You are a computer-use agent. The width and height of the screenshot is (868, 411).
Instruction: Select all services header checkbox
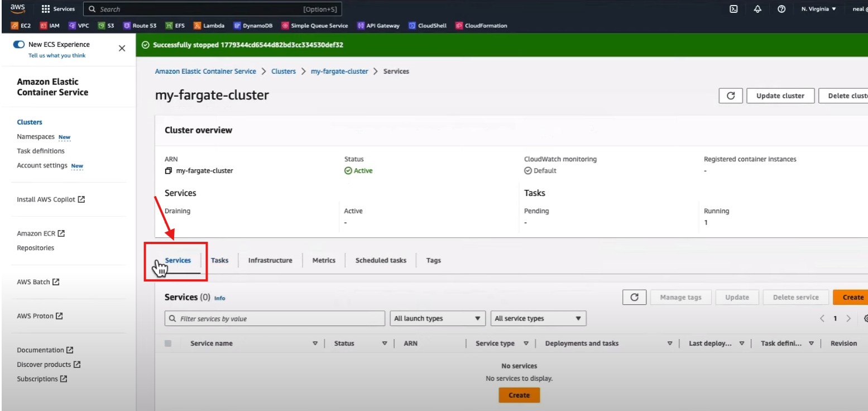(x=168, y=343)
